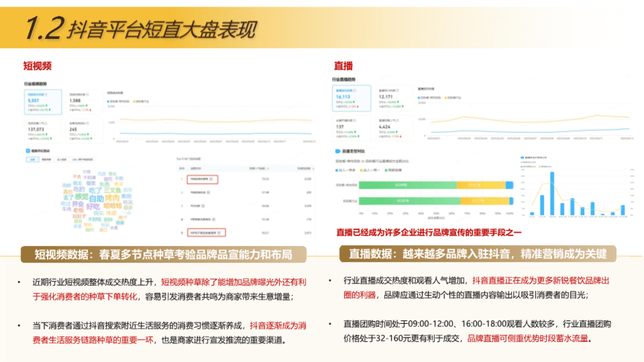
Task: Click the info icon on the 4,424 card
Action: click(x=397, y=120)
